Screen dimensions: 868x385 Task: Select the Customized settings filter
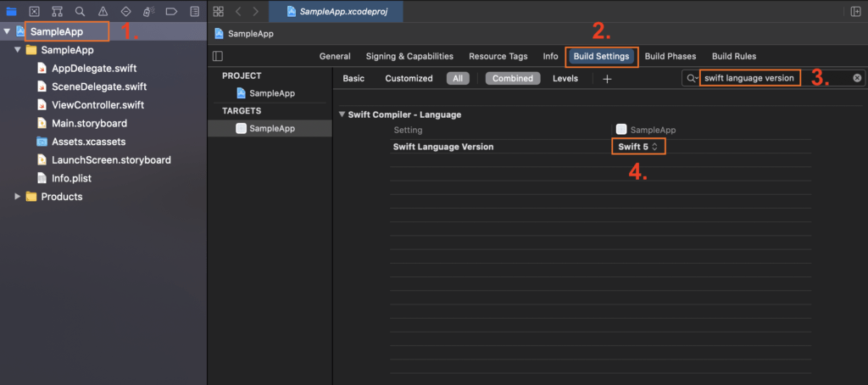pos(409,79)
